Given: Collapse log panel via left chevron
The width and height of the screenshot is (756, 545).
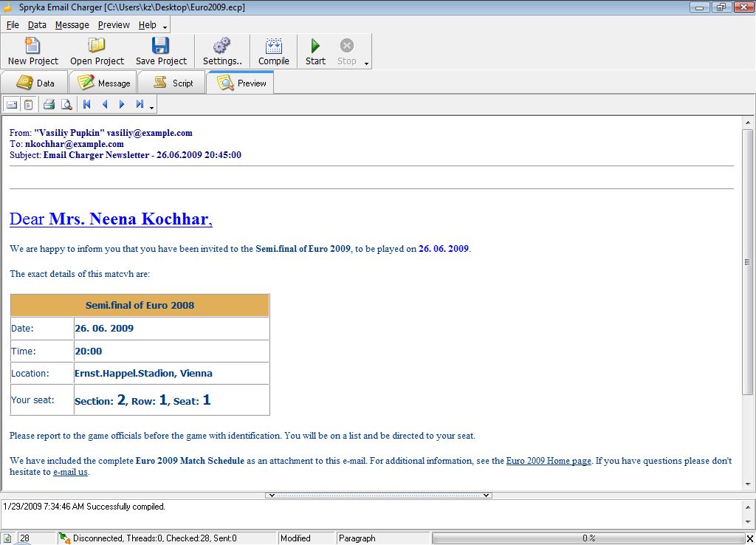Looking at the screenshot, I should (272, 496).
